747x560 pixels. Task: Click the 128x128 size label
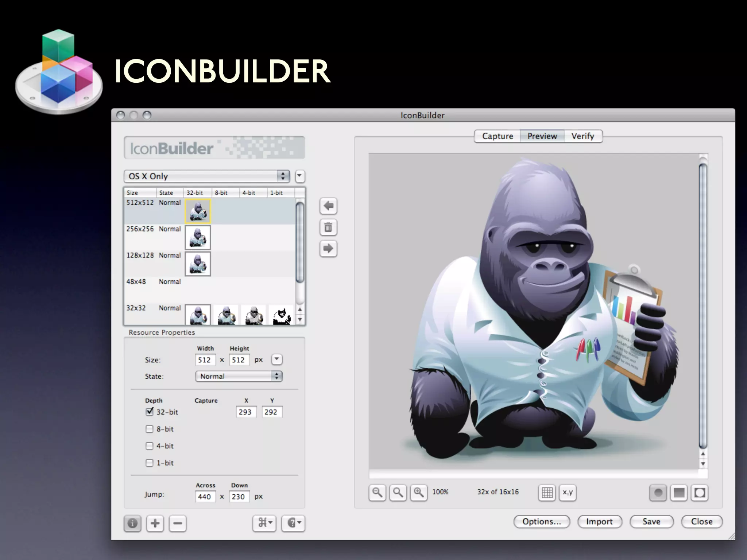(140, 255)
